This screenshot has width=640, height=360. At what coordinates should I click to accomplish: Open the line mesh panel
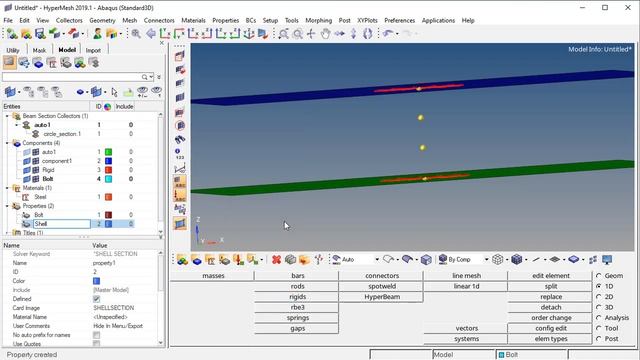point(467,276)
